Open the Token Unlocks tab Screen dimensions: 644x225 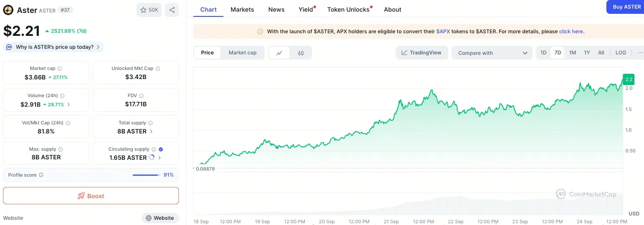[348, 10]
